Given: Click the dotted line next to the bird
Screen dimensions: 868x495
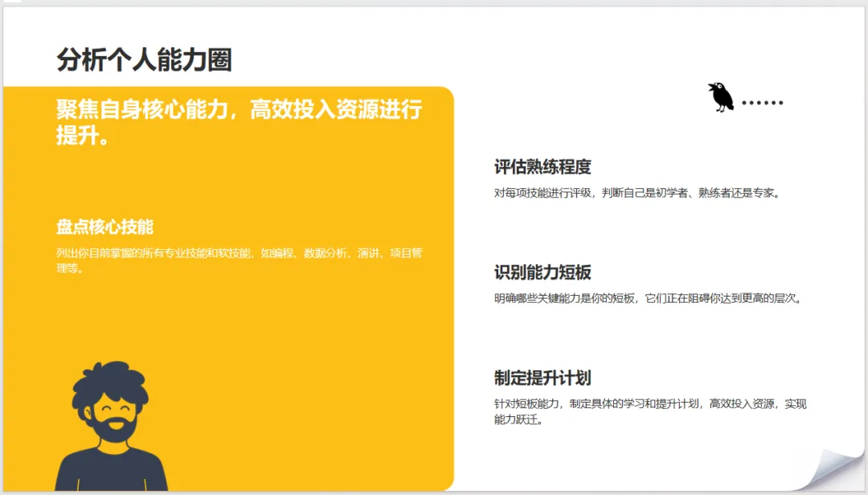Looking at the screenshot, I should (x=764, y=102).
